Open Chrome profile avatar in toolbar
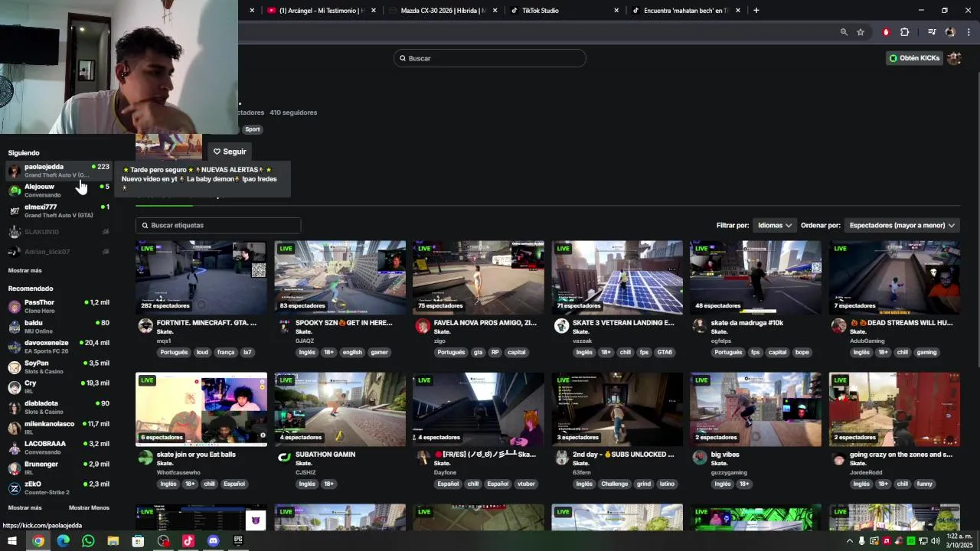 click(950, 32)
